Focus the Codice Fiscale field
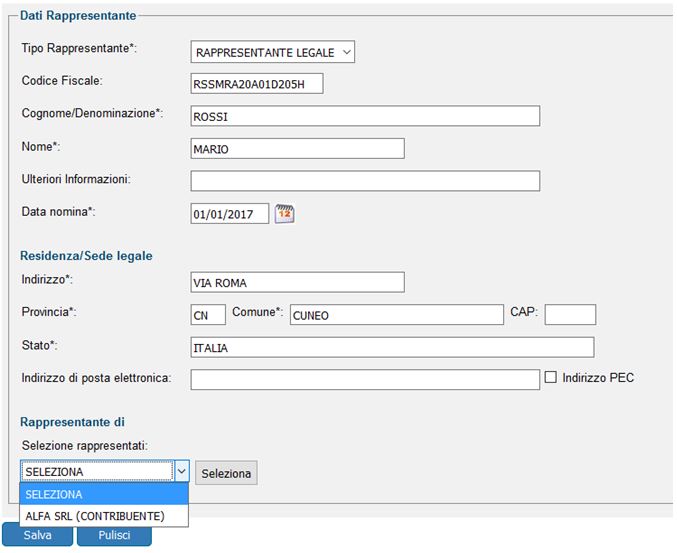677x553 pixels. click(257, 84)
